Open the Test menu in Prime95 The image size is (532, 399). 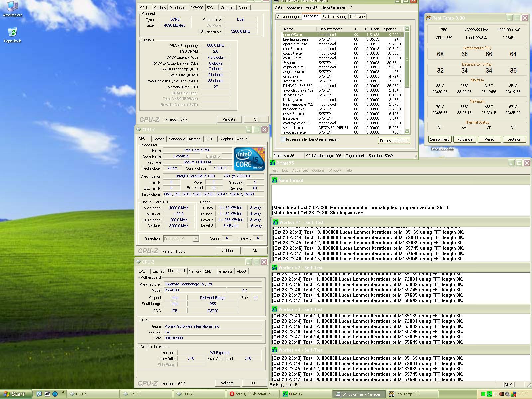click(x=274, y=170)
